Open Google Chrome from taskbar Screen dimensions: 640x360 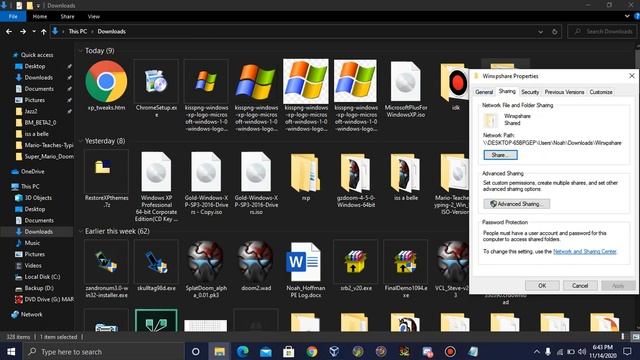point(311,351)
